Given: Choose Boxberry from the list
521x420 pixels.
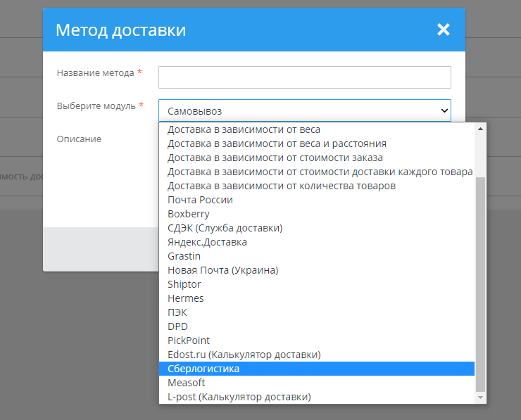Looking at the screenshot, I should click(x=189, y=214).
